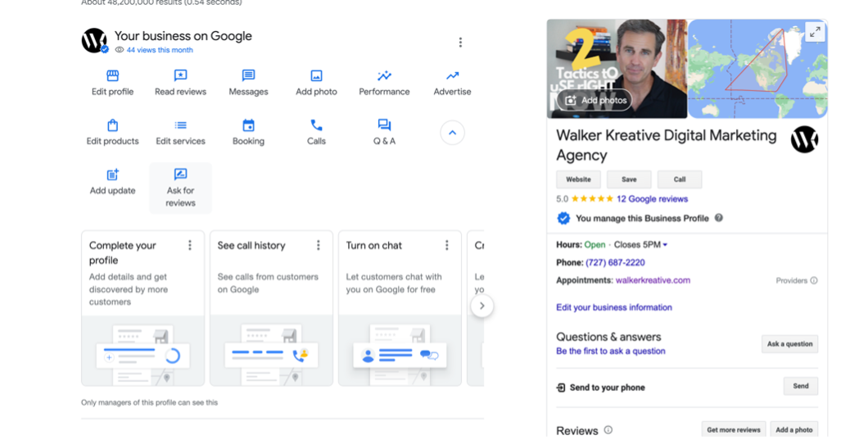Click Providers info icon

tap(814, 280)
